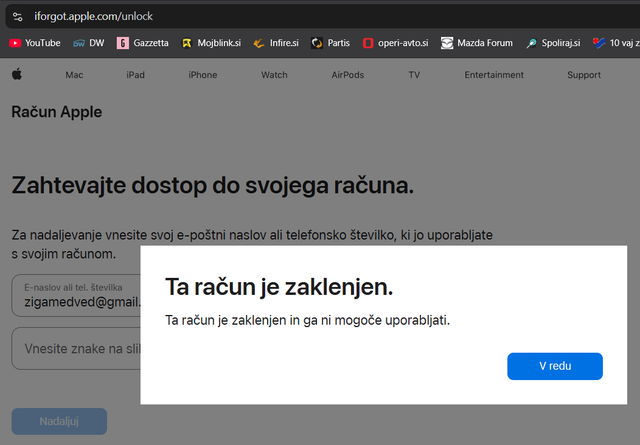
Task: Click the 'Zahtevajte dostop do svojega računa.' heading
Action: [x=213, y=186]
